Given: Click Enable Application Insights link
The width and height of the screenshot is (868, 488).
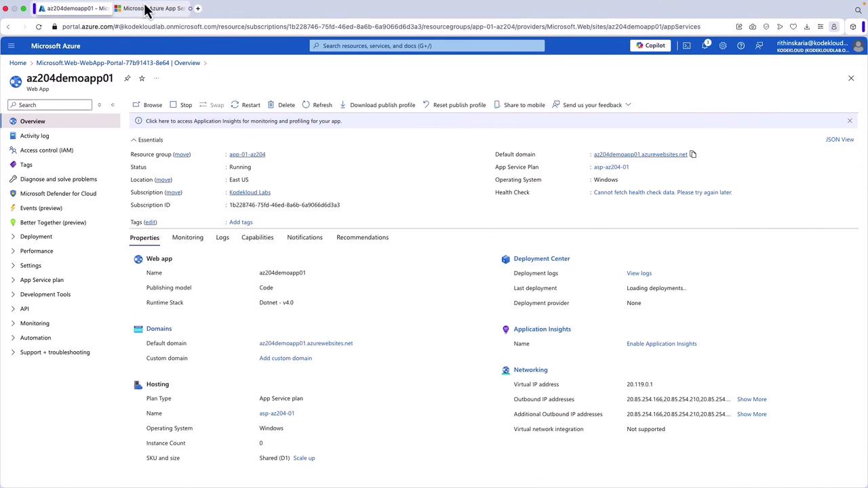Looking at the screenshot, I should 661,344.
